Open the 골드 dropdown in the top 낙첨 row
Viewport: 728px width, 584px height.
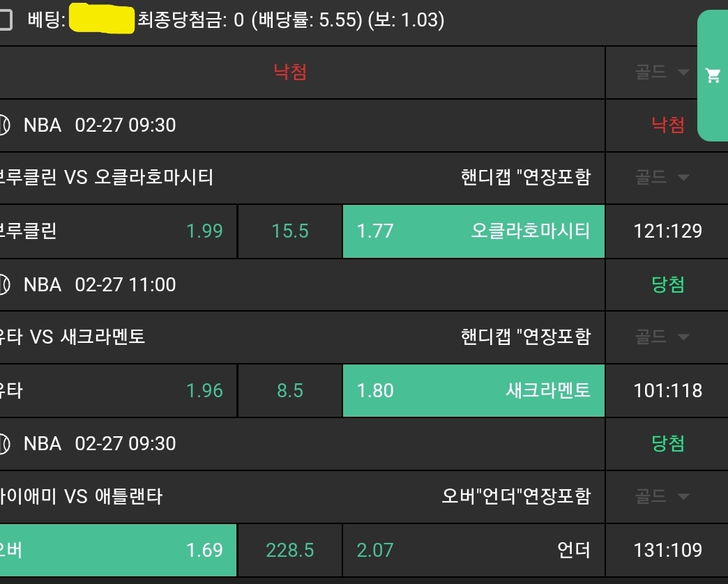(662, 72)
